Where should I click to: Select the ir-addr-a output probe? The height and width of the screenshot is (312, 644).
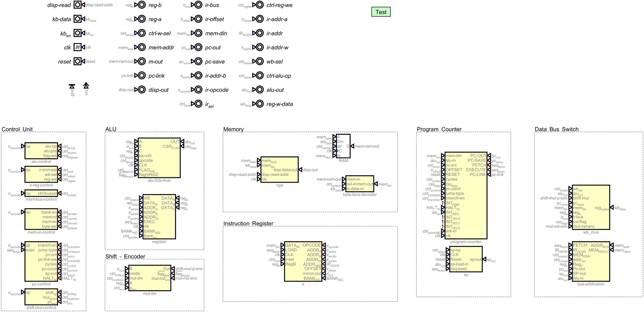pos(260,19)
